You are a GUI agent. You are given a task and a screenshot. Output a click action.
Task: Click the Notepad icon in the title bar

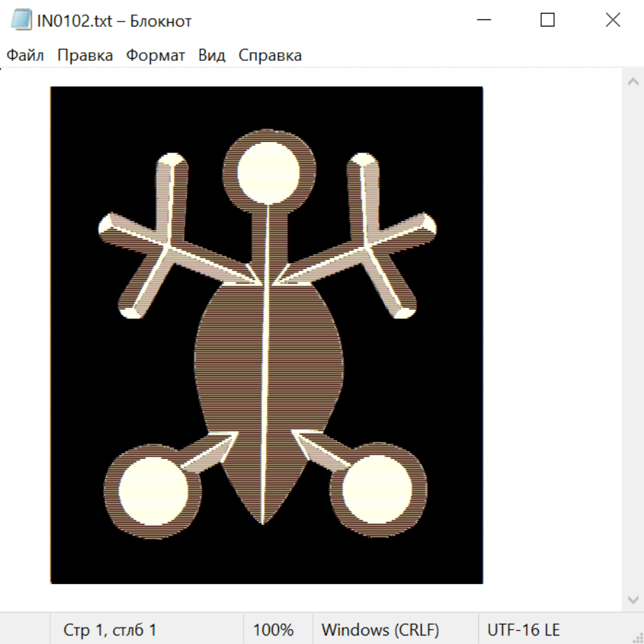point(21,21)
